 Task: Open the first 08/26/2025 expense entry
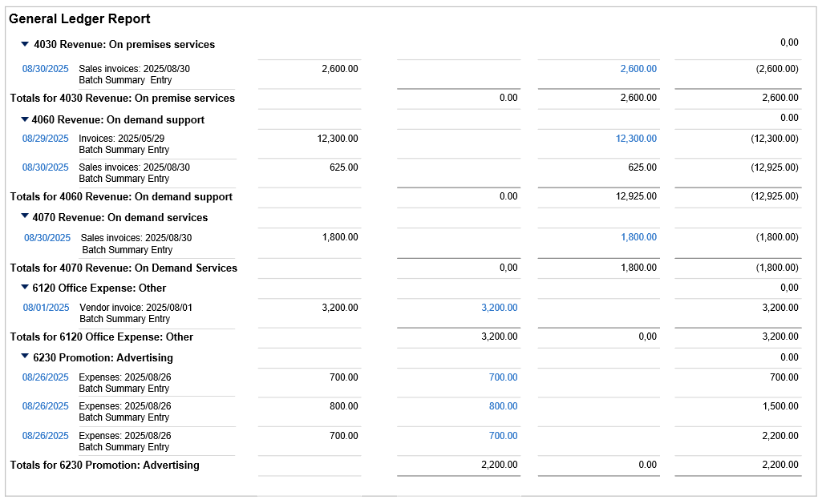click(45, 377)
